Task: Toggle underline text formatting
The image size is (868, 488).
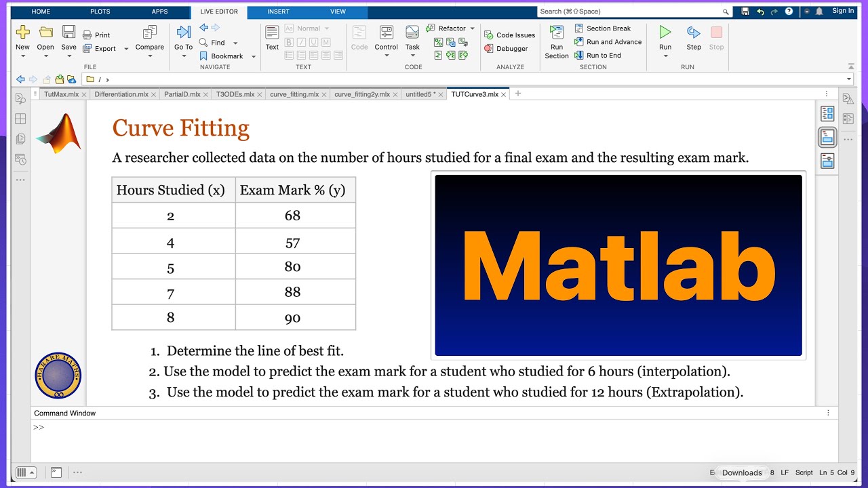Action: click(x=314, y=42)
